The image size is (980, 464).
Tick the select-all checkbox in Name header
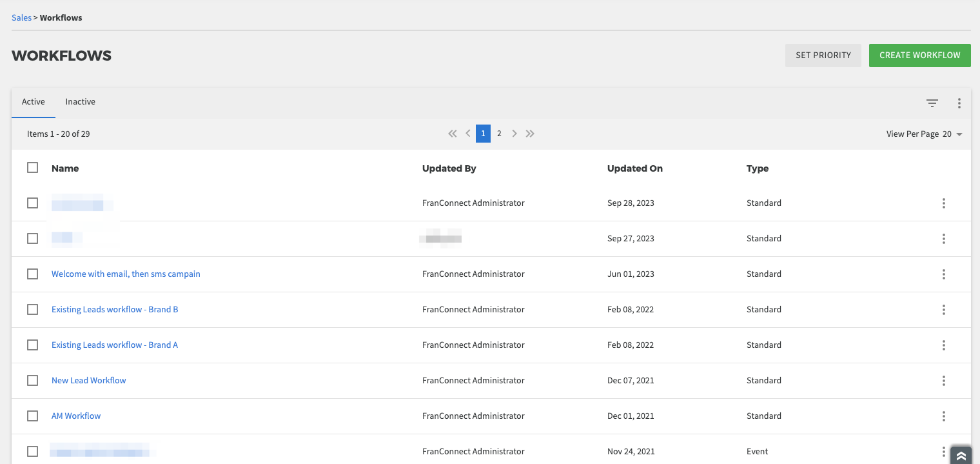33,168
